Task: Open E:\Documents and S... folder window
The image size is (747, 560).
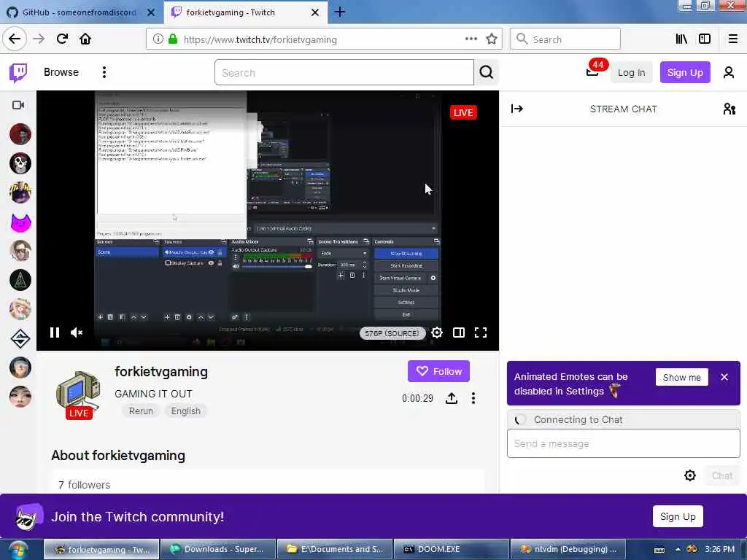Action: (x=334, y=549)
